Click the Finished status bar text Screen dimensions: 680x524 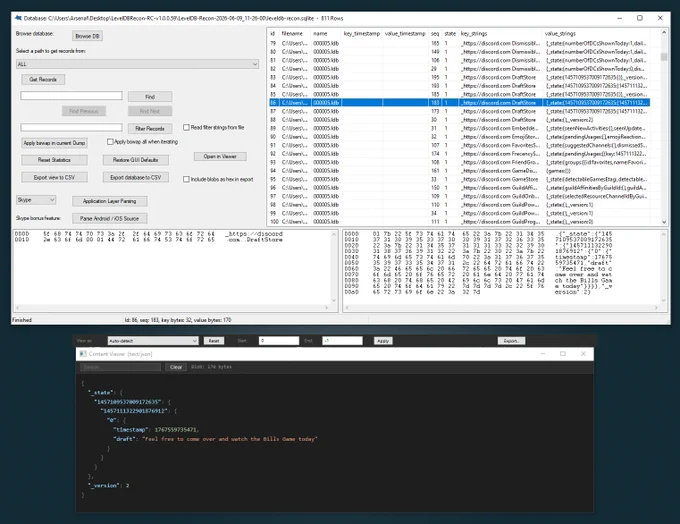click(22, 320)
